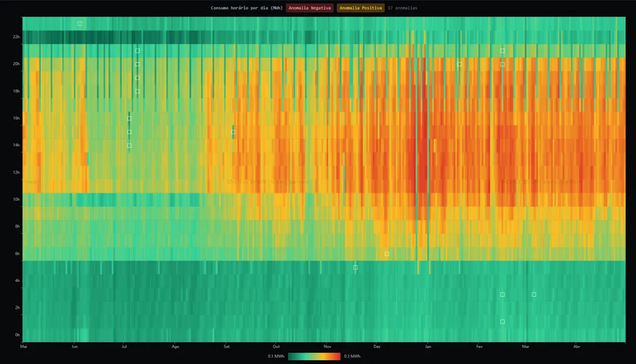
Task: Click the 10h hour axis label
Action: tap(16, 199)
